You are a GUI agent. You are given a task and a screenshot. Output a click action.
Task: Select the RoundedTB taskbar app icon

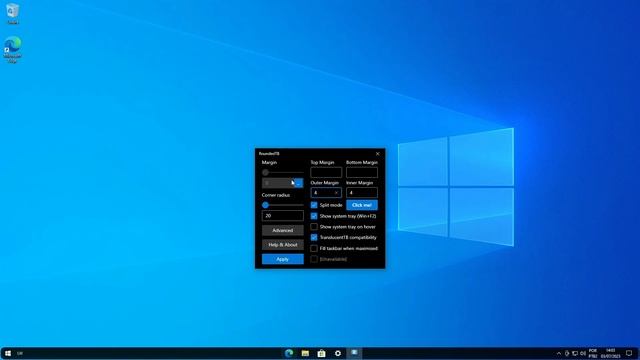coord(354,353)
